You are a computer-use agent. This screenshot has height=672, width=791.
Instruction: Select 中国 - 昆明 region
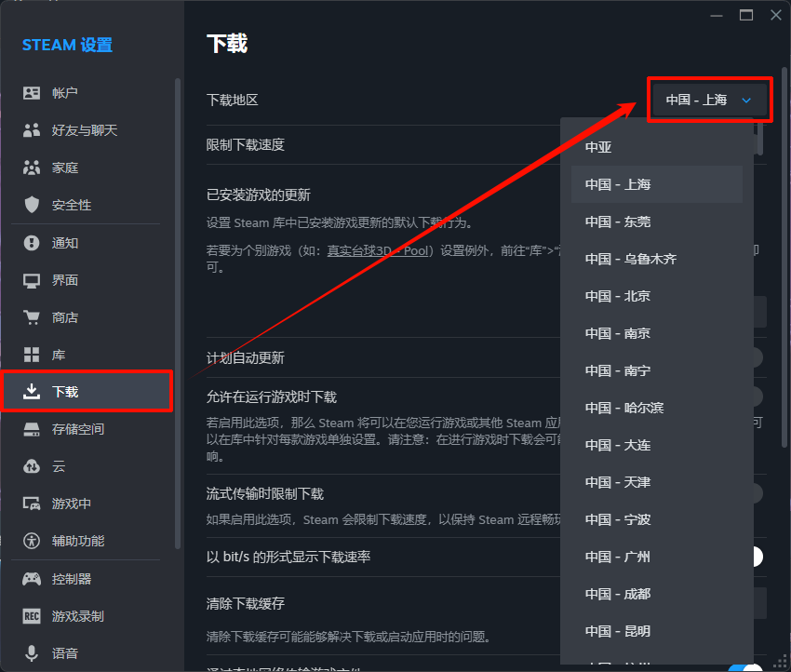pyautogui.click(x=656, y=631)
